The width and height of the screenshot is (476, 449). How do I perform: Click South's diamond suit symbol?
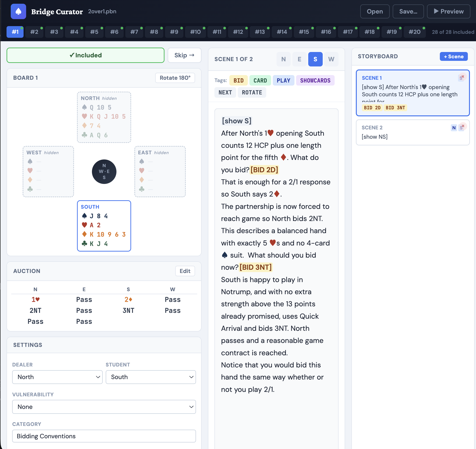tap(84, 234)
